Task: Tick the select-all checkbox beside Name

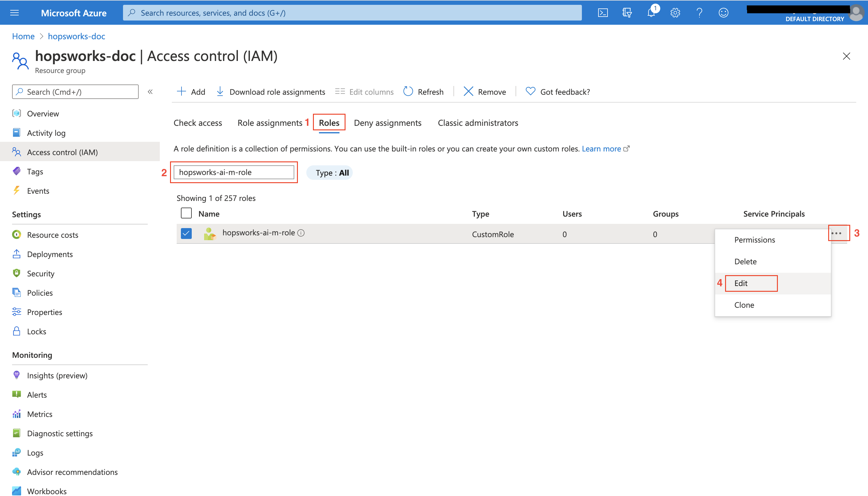Action: (186, 213)
